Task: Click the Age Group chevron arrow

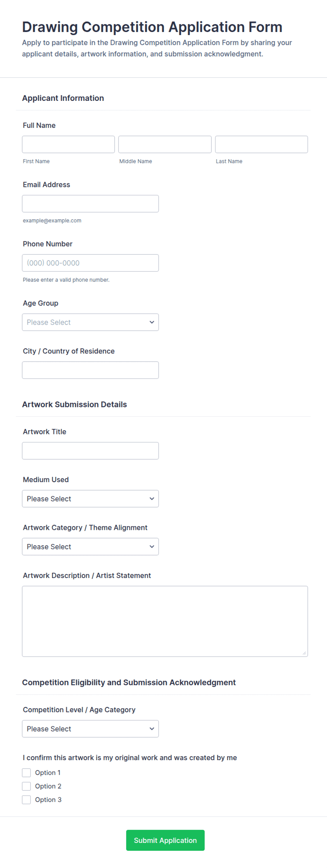Action: pyautogui.click(x=152, y=322)
